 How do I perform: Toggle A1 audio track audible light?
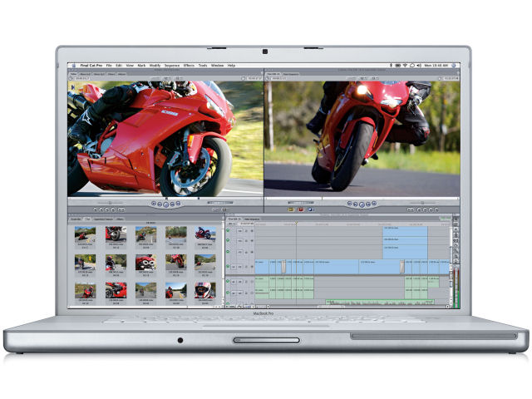pos(228,281)
